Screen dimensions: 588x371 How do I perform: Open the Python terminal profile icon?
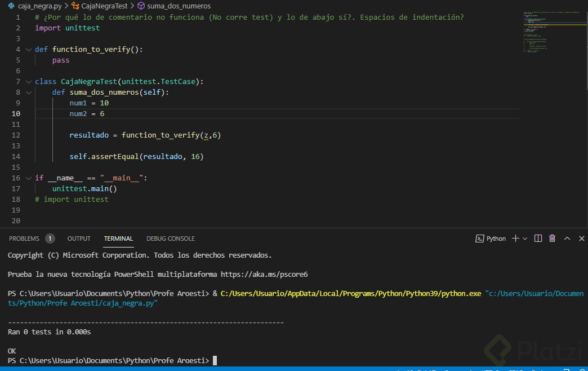[479, 238]
